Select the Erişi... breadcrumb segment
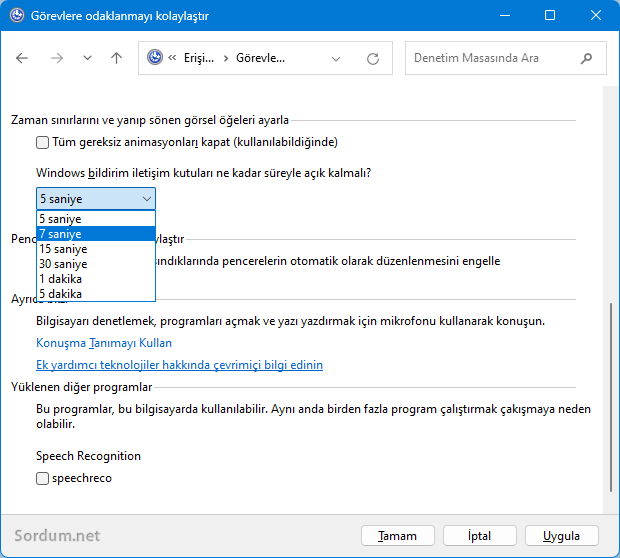 click(198, 58)
